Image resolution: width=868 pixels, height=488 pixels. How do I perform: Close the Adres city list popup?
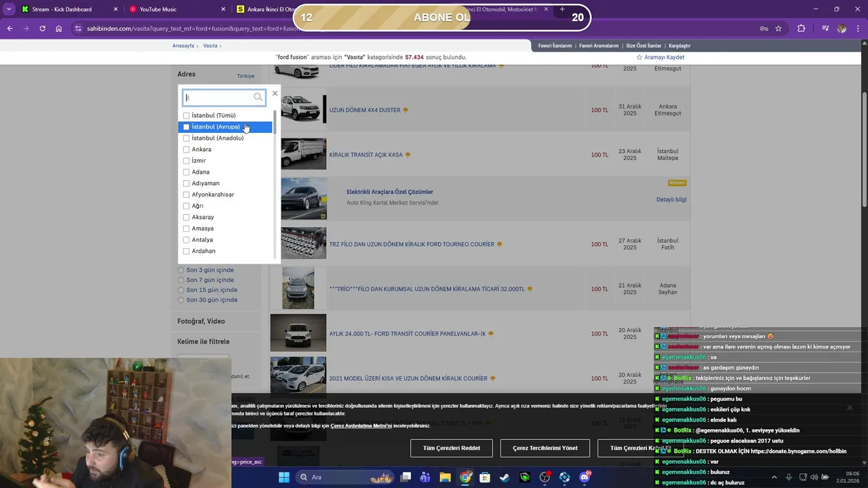pyautogui.click(x=275, y=94)
